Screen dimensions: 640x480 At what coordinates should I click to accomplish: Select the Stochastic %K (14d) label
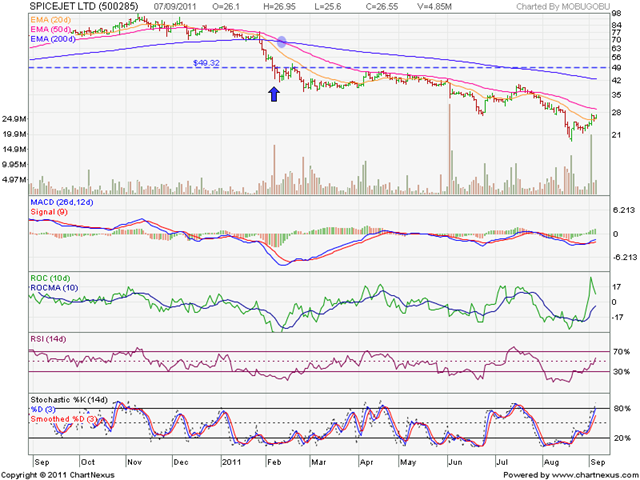point(69,400)
